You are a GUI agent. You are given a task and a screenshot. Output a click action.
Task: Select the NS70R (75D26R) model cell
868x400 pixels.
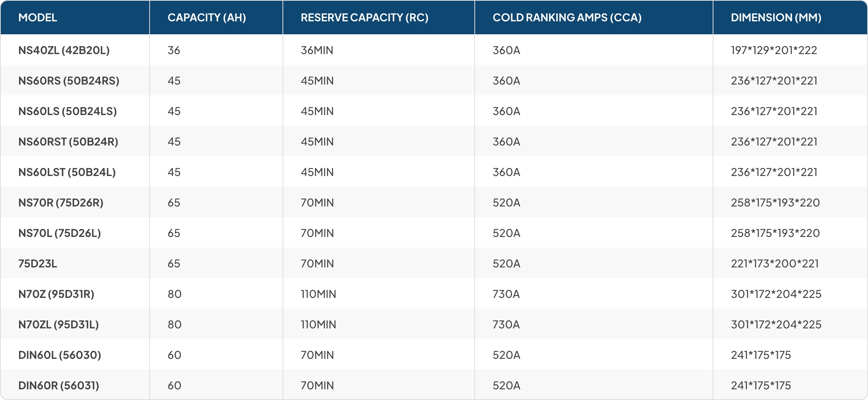pos(61,203)
